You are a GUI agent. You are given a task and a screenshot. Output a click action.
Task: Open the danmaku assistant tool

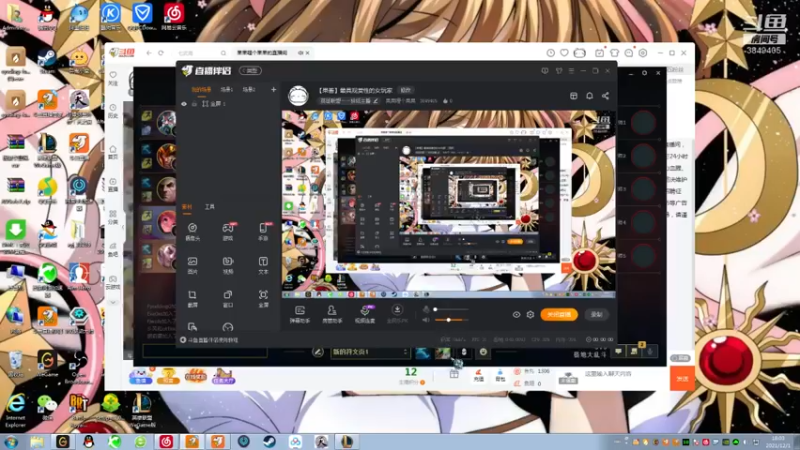300,314
